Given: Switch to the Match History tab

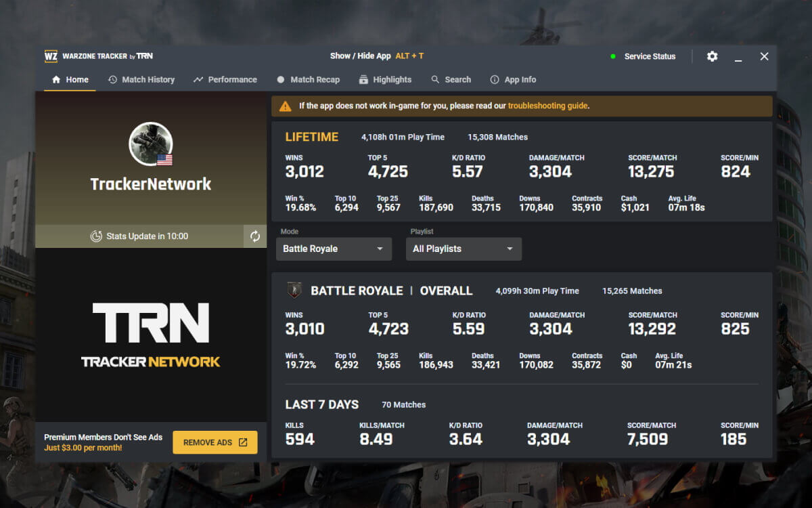Looking at the screenshot, I should tap(141, 79).
